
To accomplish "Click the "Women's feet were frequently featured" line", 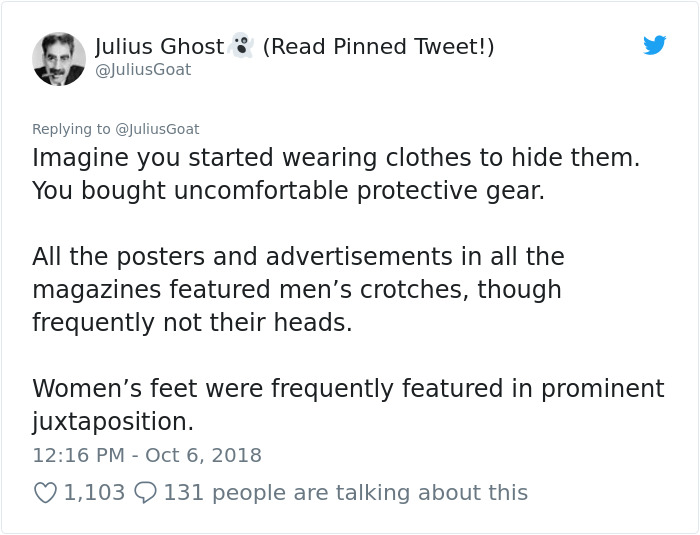I will click(348, 388).
